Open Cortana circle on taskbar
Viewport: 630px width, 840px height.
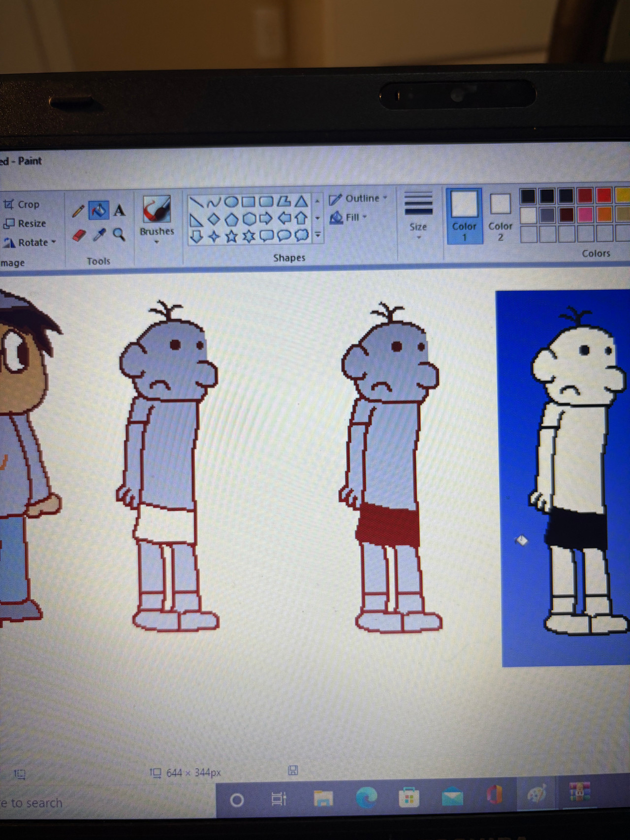(237, 801)
